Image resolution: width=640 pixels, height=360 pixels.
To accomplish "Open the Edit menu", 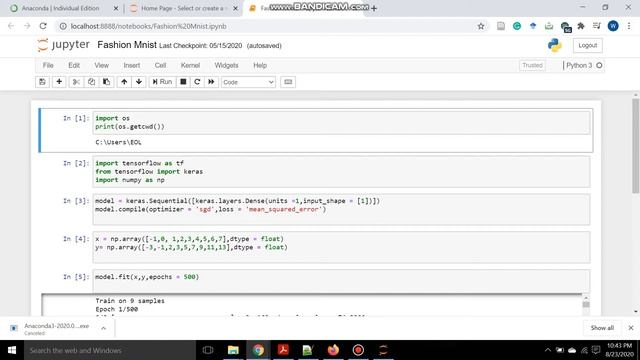I will (x=74, y=65).
